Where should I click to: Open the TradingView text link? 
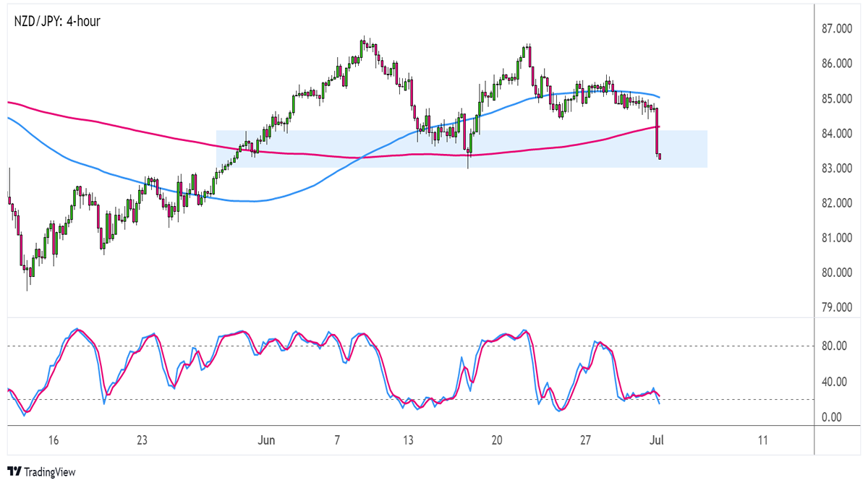click(49, 472)
